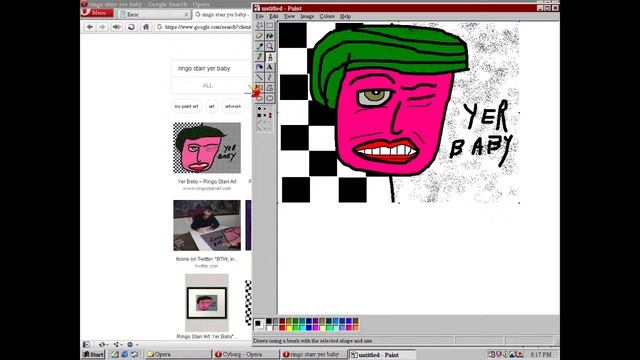Screen dimensions: 640x360
Task: Select the Brush tool in Paint
Action: click(270, 57)
